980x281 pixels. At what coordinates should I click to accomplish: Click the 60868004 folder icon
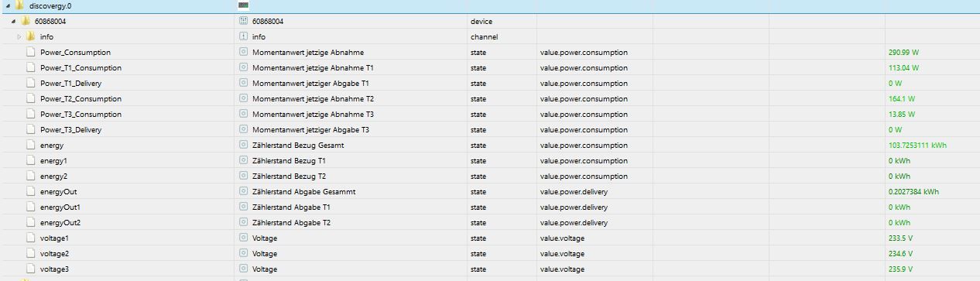coord(26,21)
